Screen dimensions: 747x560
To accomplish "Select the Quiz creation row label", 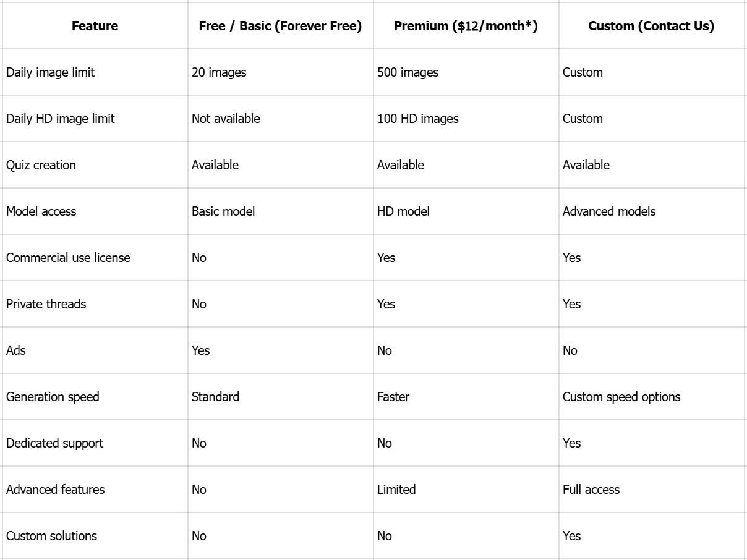I will pos(41,165).
